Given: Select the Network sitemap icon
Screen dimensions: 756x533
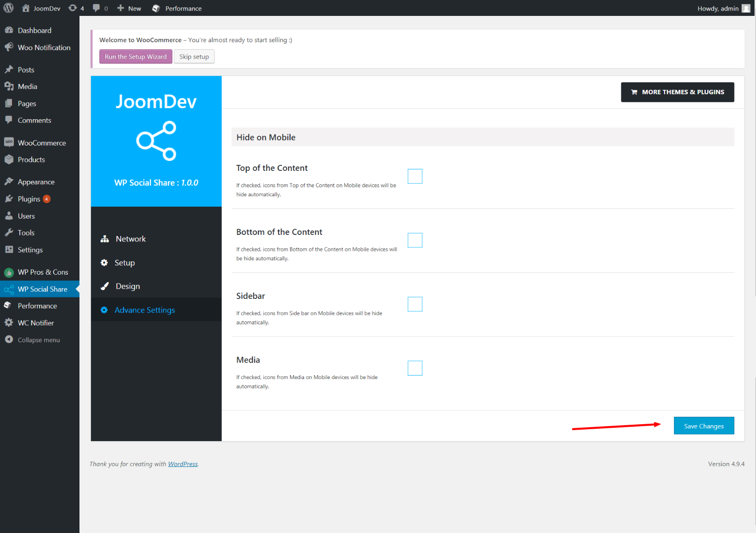Looking at the screenshot, I should tap(104, 239).
